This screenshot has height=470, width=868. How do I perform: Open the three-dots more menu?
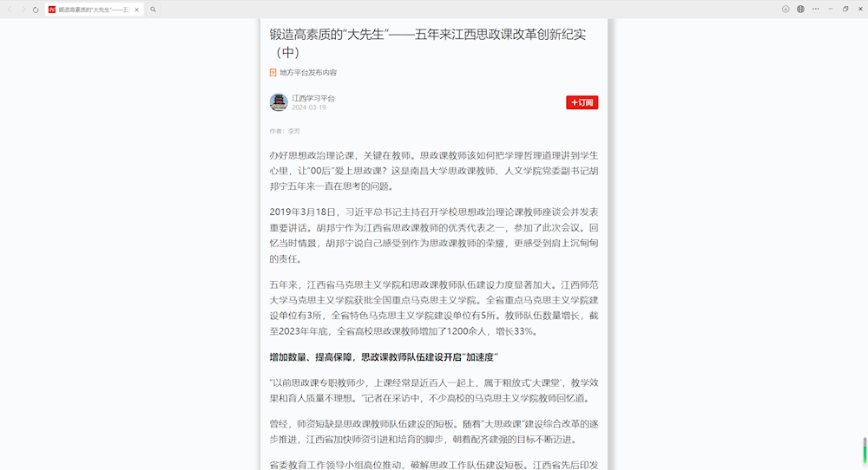(815, 9)
